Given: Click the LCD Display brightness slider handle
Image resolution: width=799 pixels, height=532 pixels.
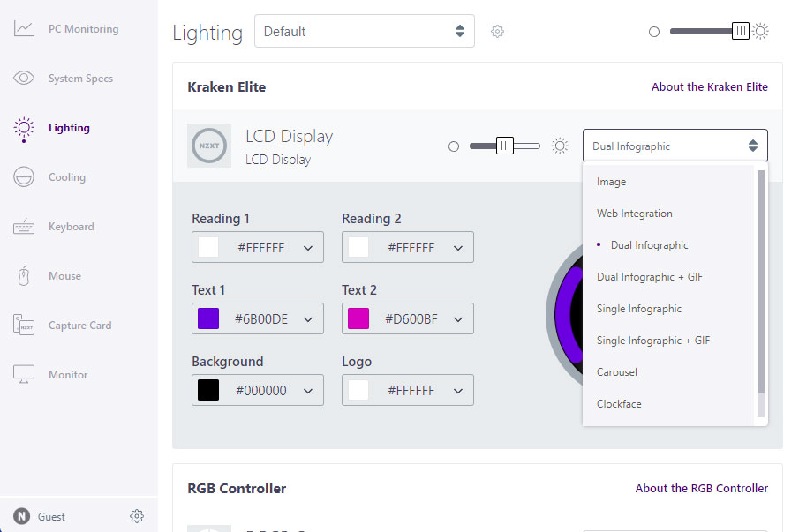Looking at the screenshot, I should (505, 146).
